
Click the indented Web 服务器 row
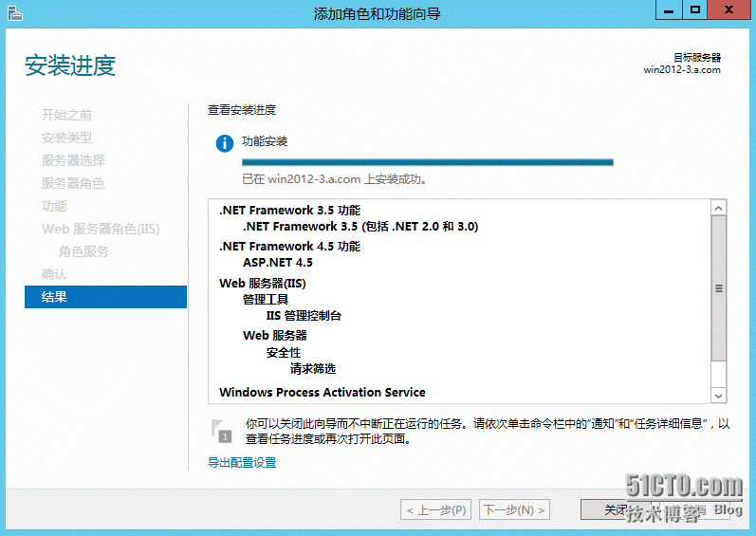(x=275, y=336)
